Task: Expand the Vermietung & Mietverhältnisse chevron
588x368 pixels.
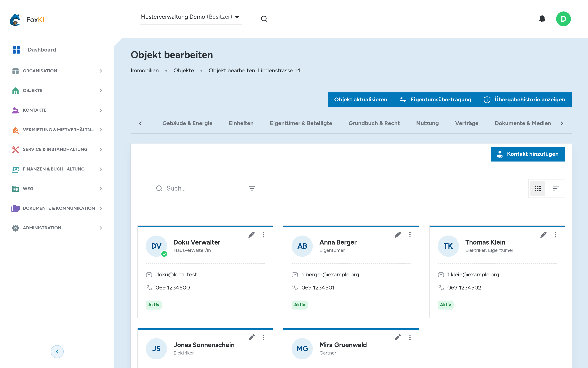Action: pos(101,130)
